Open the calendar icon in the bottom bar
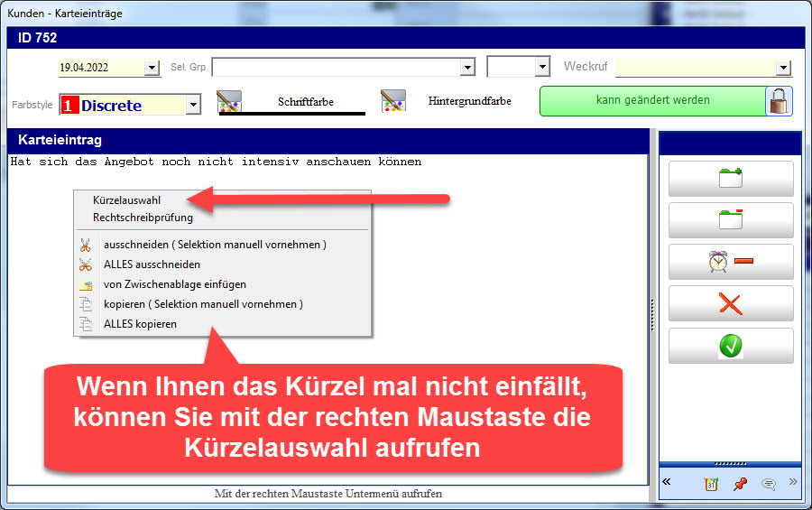Image resolution: width=812 pixels, height=510 pixels. coord(711,484)
